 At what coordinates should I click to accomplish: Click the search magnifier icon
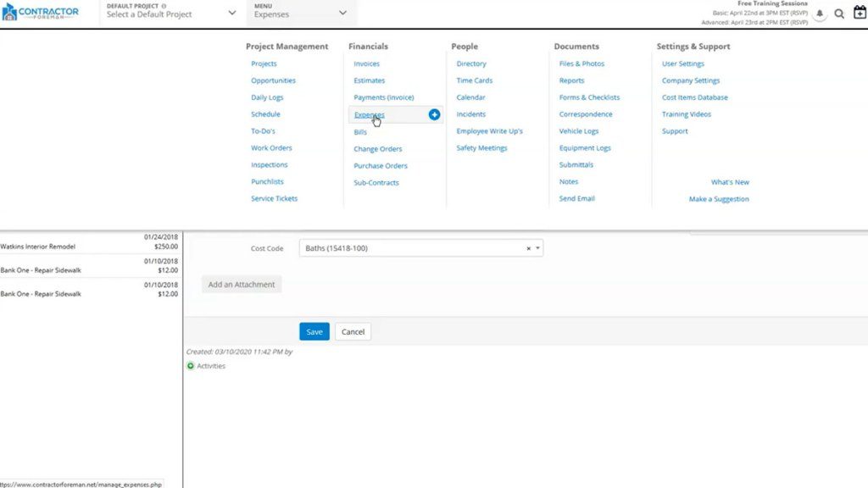[838, 14]
